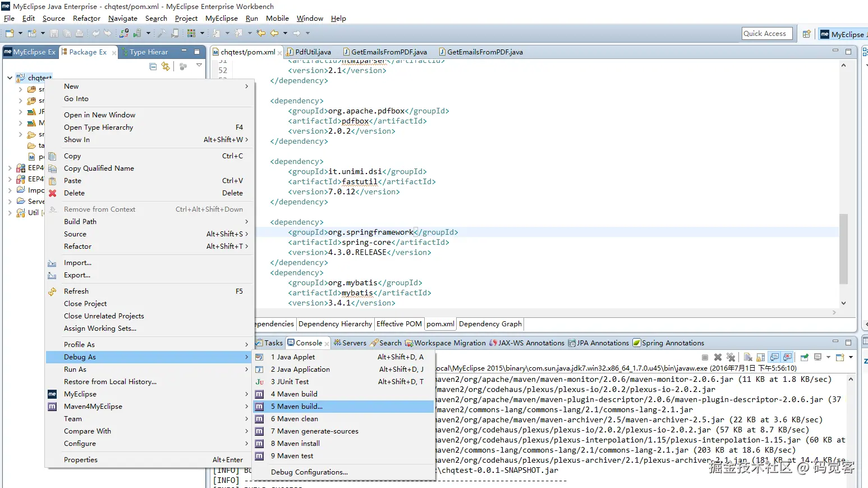Click the Java Applet icon in submenu
This screenshot has height=488, width=868.
(x=260, y=357)
